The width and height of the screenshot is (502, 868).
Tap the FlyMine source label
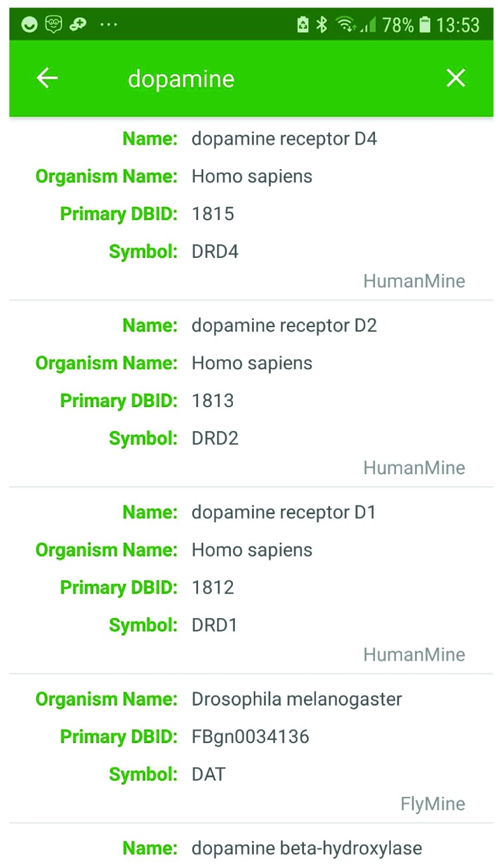pyautogui.click(x=433, y=804)
